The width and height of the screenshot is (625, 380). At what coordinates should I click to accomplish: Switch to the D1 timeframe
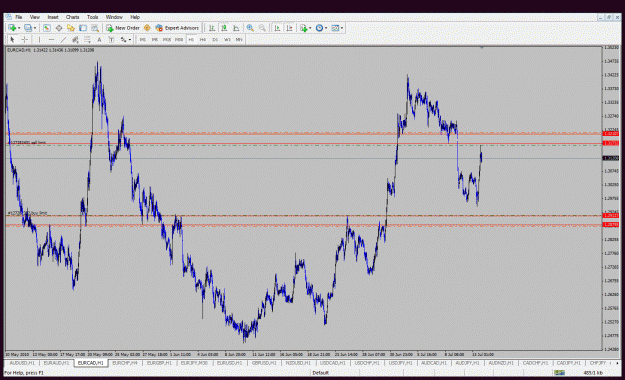(215, 39)
